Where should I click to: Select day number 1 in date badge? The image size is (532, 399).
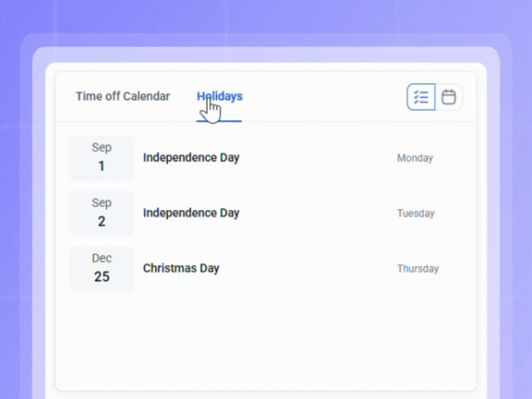coord(102,166)
